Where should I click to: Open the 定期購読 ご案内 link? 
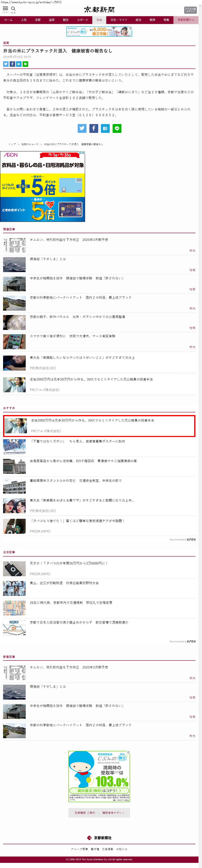[85, 813]
